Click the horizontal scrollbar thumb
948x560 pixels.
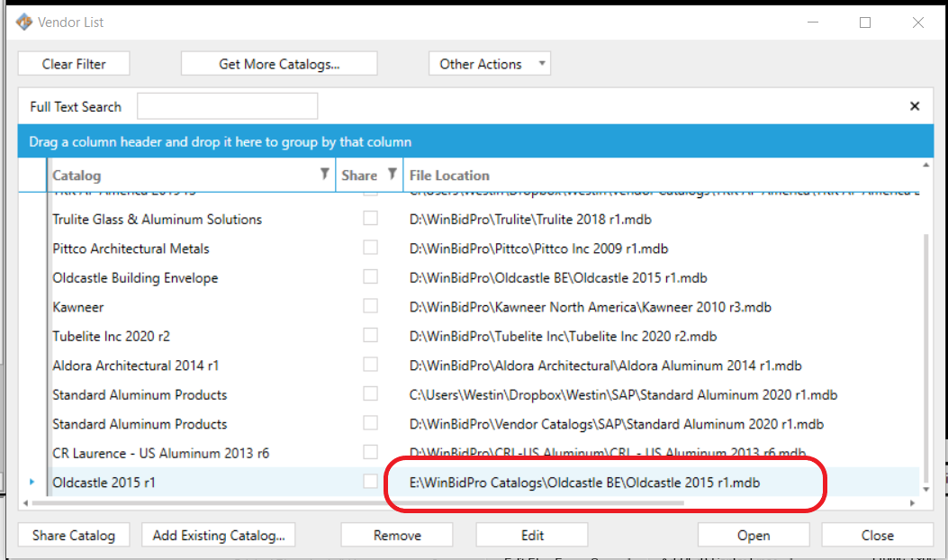[x=358, y=503]
